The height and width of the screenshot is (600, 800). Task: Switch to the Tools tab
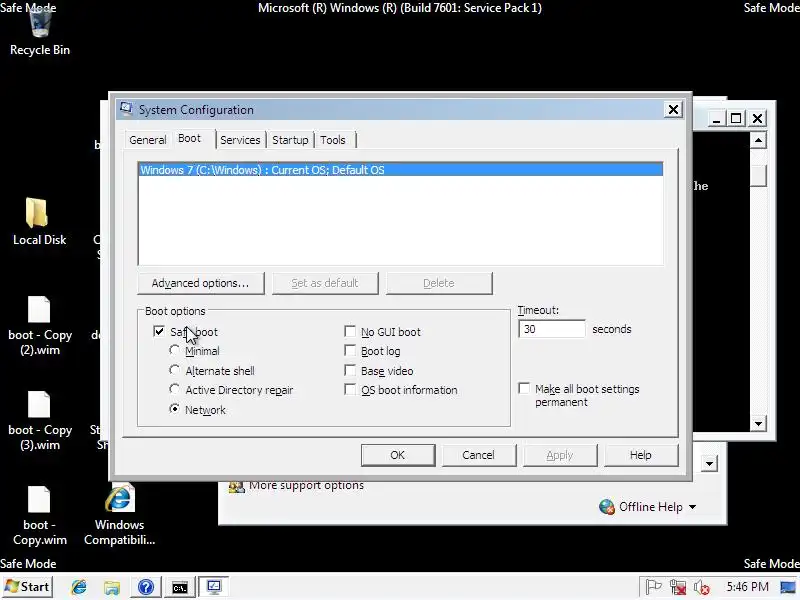point(333,140)
